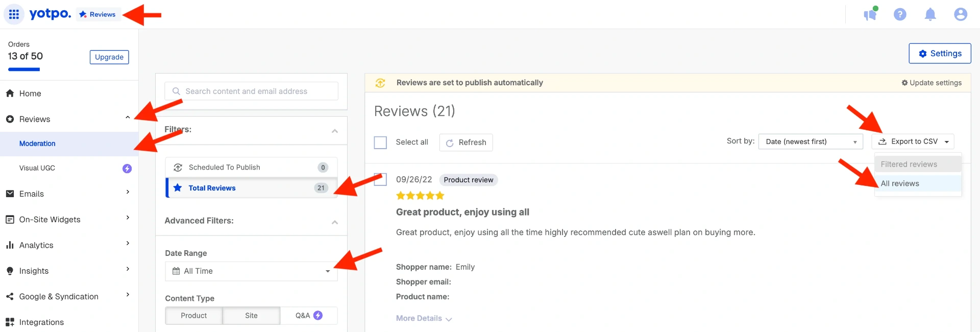Image resolution: width=980 pixels, height=332 pixels.
Task: Click the Orders usage progress bar
Action: (x=24, y=69)
